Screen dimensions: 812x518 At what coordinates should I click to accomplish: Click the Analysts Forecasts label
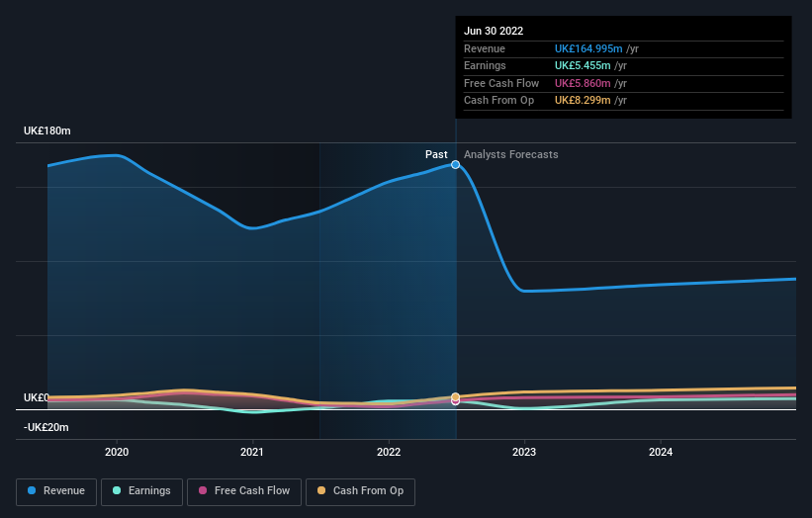510,154
